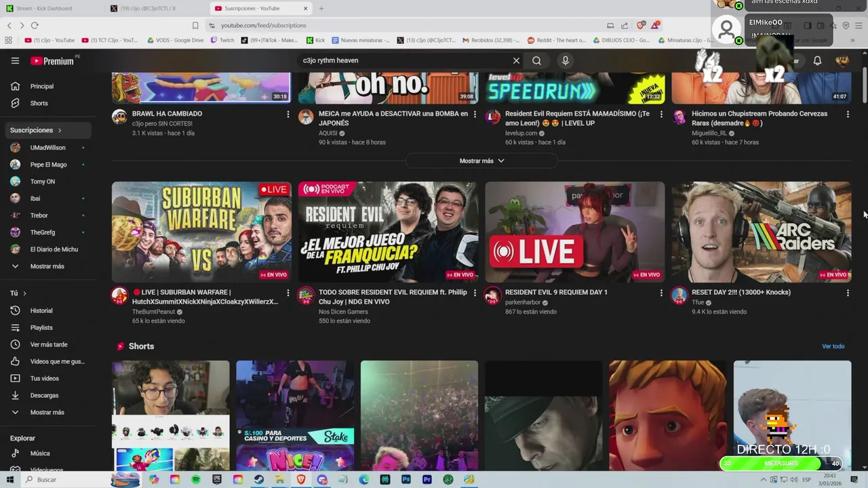Open Photoshop from the Windows taskbar
The height and width of the screenshot is (488, 868).
coord(406,479)
